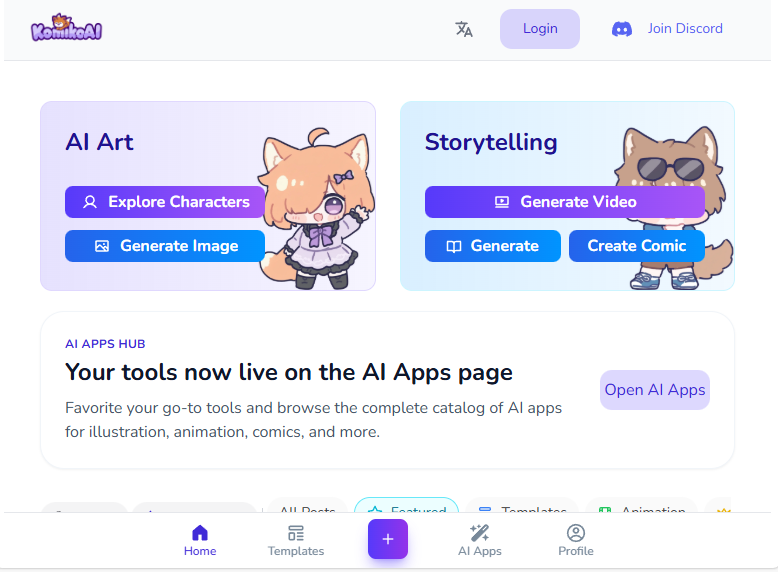Select the Featured filter tab
778x572 pixels.
tap(406, 505)
